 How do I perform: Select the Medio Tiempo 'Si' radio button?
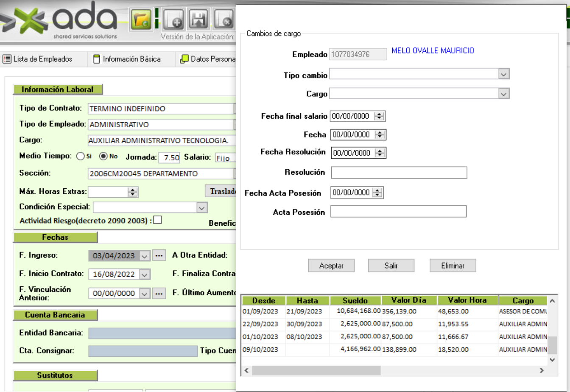pyautogui.click(x=80, y=156)
